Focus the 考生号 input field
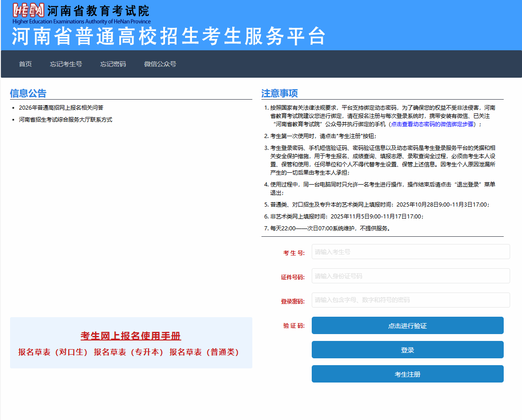The height and width of the screenshot is (420, 522). point(410,252)
